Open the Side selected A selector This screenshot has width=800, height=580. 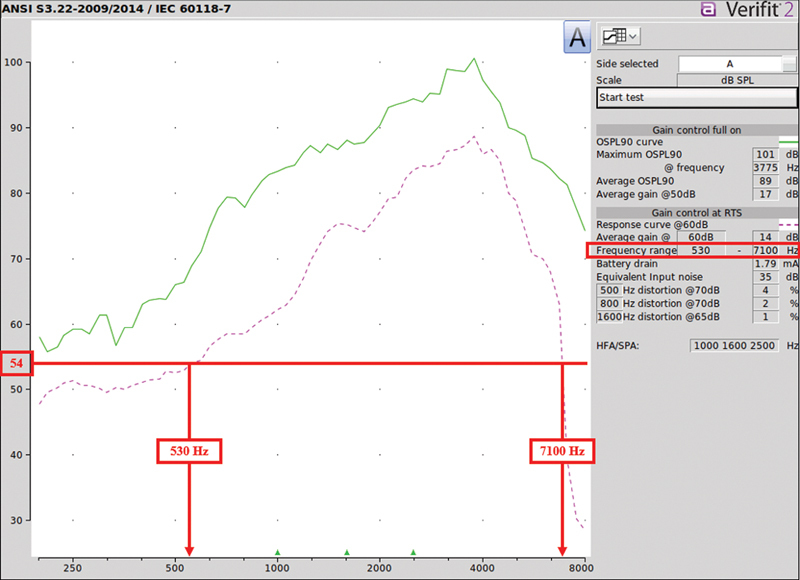click(737, 64)
